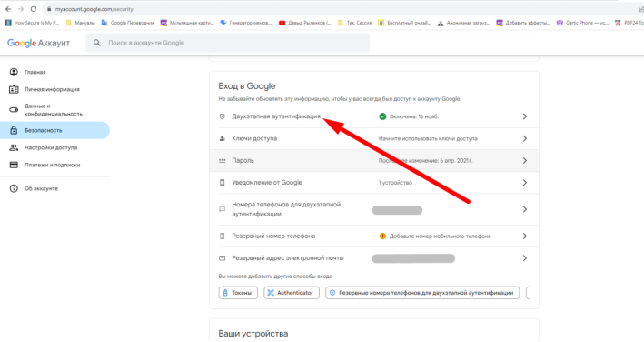Focus the 'Поиск в аккаунте Google' search field
The width and height of the screenshot is (644, 342).
pyautogui.click(x=228, y=43)
